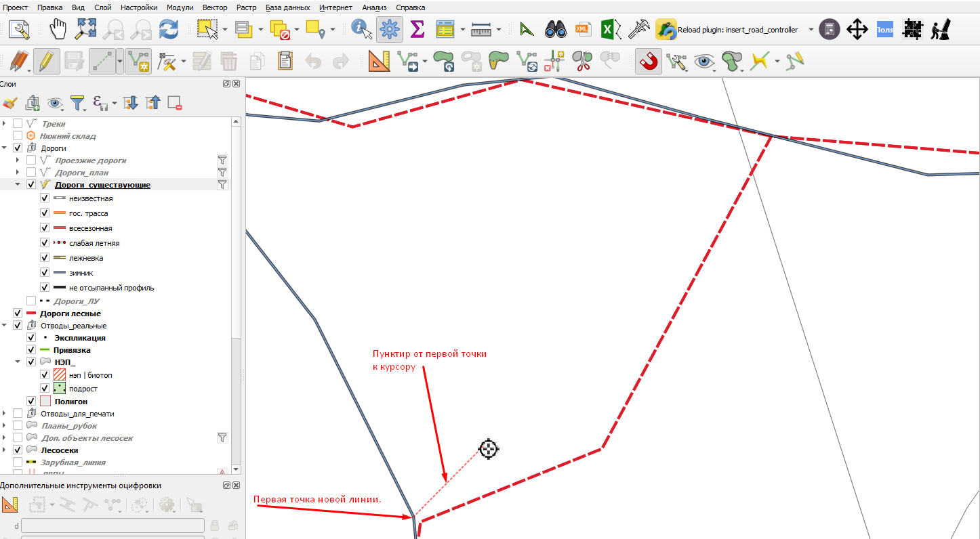This screenshot has height=539, width=980.
Task: Click the Refresh map icon
Action: tap(168, 29)
